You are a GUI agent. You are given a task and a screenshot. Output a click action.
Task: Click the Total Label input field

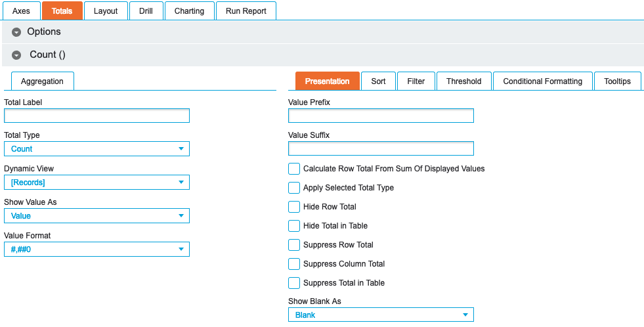(97, 116)
